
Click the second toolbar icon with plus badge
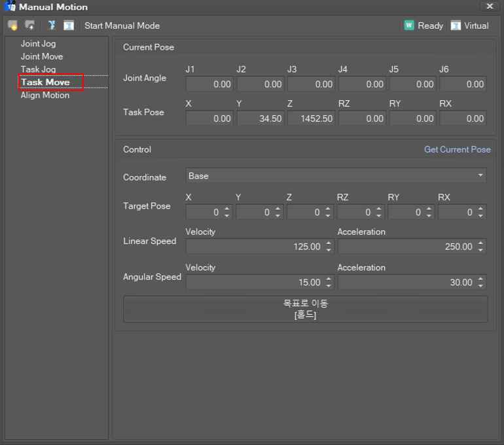(29, 26)
